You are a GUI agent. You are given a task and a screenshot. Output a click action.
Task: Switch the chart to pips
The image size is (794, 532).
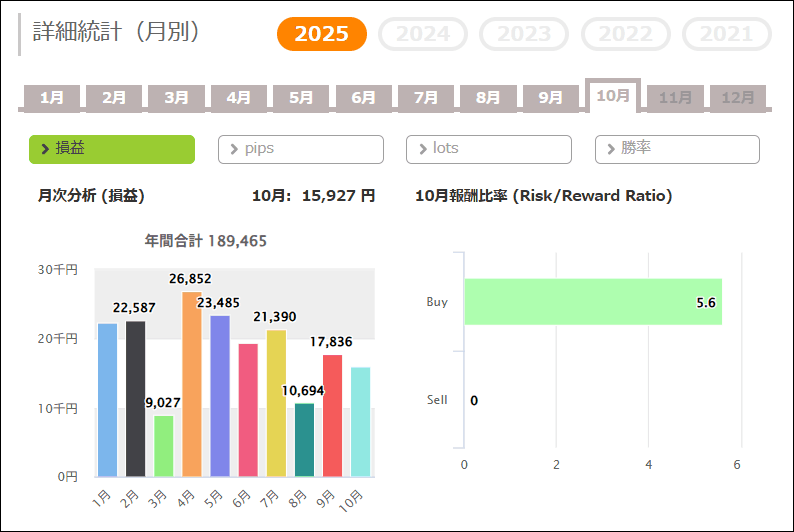[x=300, y=149]
